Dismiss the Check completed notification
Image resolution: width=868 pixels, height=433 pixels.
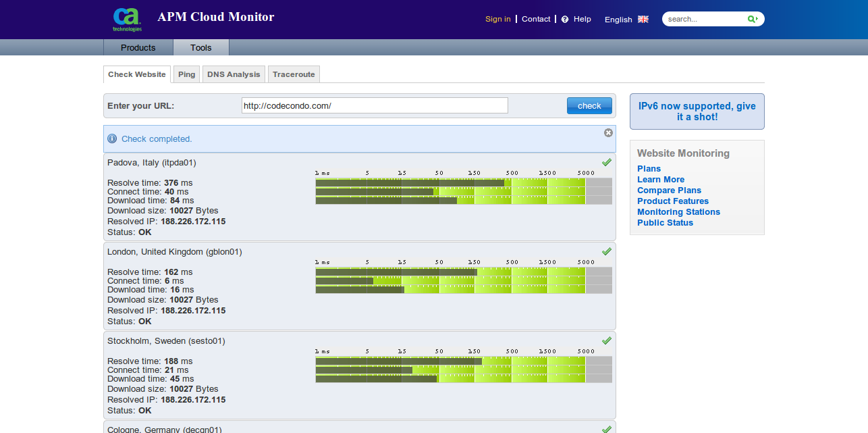pyautogui.click(x=608, y=132)
